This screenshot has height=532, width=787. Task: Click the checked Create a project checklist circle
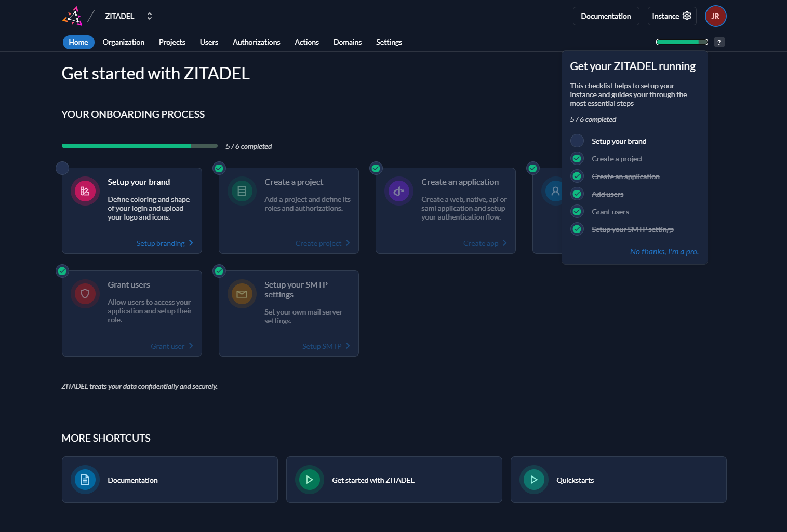pyautogui.click(x=577, y=159)
